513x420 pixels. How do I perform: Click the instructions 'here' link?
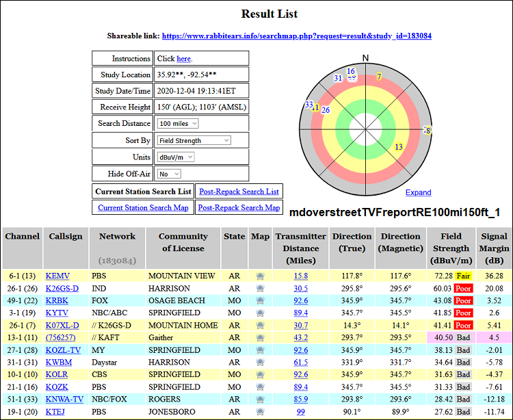point(183,59)
